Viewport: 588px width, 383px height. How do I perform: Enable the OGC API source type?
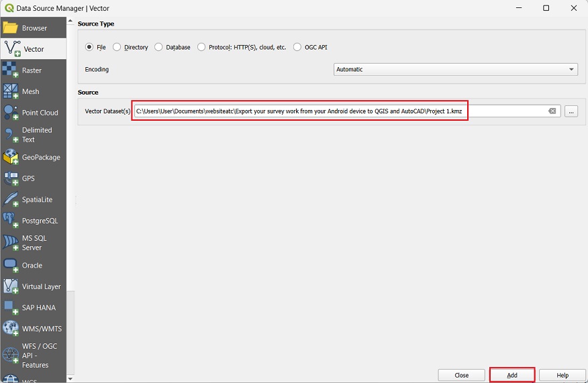click(297, 48)
